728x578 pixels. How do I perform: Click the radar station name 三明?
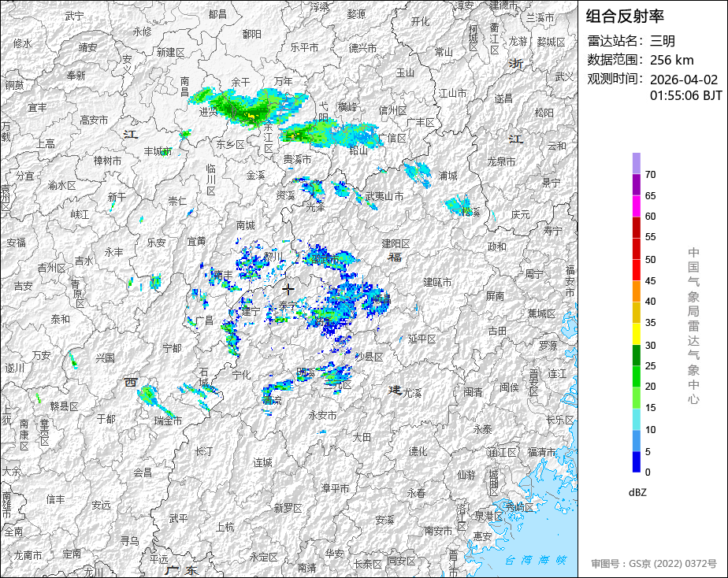pos(662,41)
